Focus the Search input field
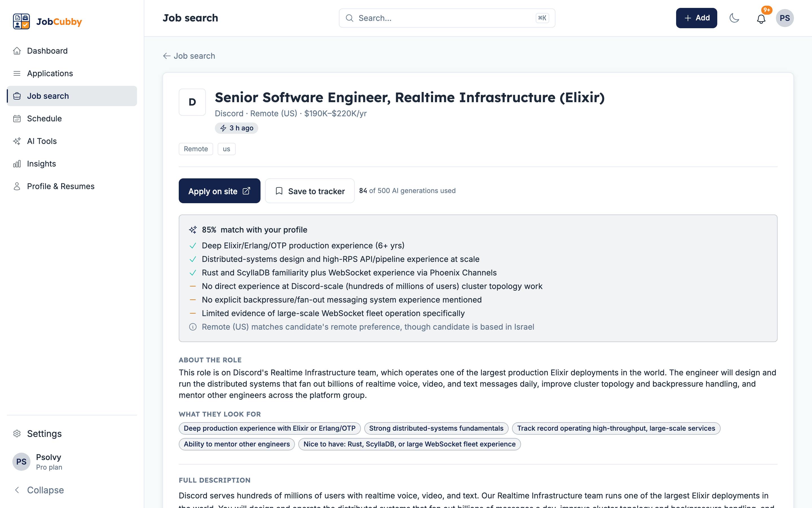The height and width of the screenshot is (508, 812). (447, 18)
